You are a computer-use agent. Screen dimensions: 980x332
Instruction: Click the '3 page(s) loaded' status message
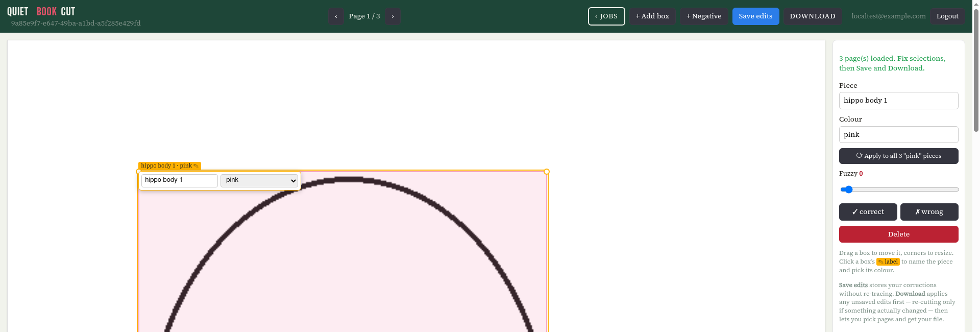point(892,63)
